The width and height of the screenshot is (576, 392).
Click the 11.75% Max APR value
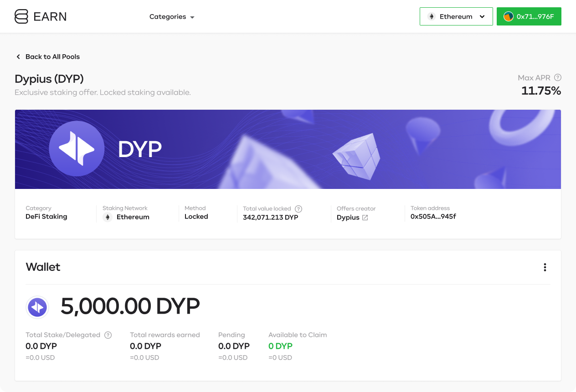point(541,91)
